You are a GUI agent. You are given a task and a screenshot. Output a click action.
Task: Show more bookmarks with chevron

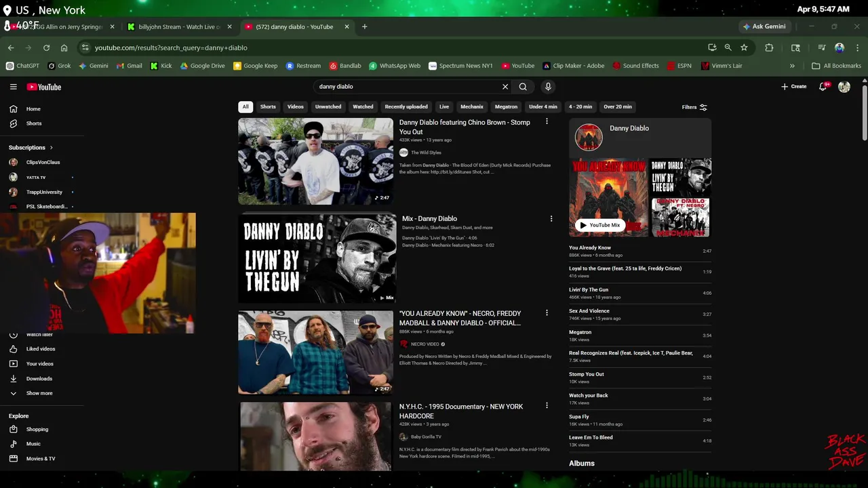pyautogui.click(x=792, y=66)
